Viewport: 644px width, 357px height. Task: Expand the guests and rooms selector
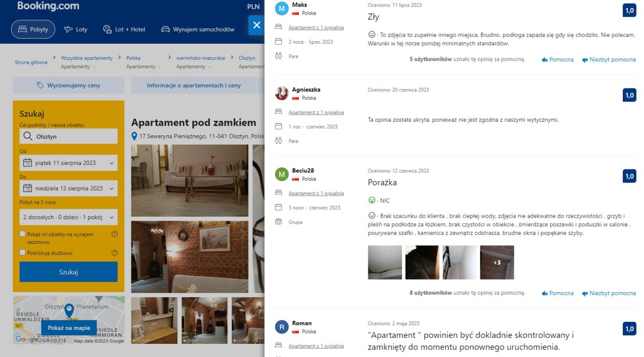pos(68,217)
